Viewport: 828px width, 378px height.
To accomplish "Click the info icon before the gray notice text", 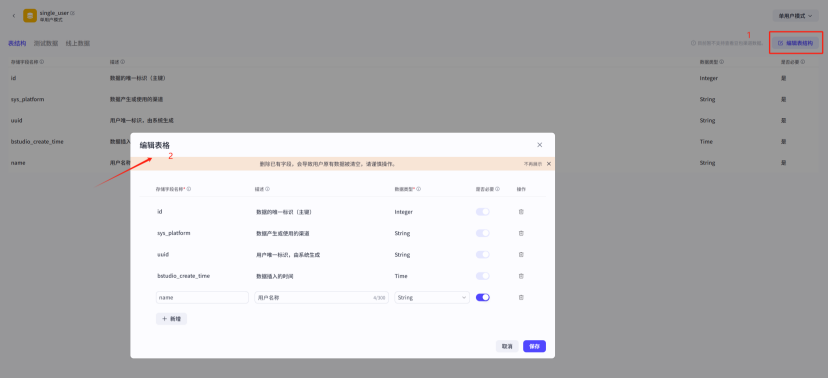I will pyautogui.click(x=693, y=43).
